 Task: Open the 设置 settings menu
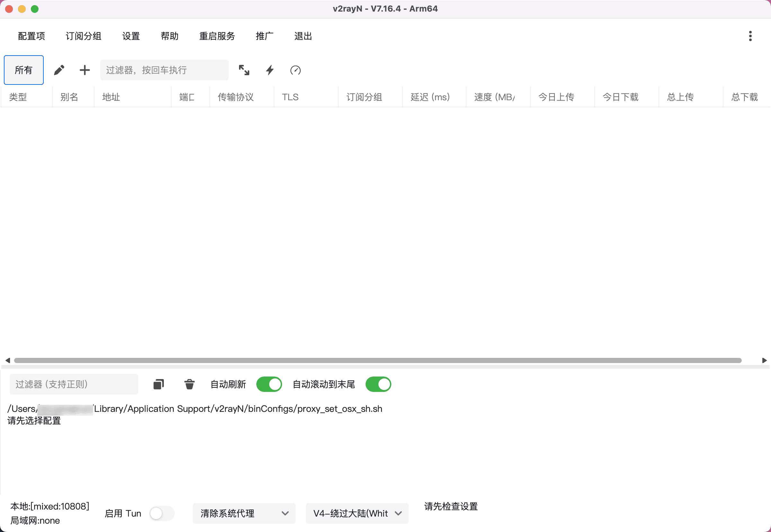click(x=131, y=36)
